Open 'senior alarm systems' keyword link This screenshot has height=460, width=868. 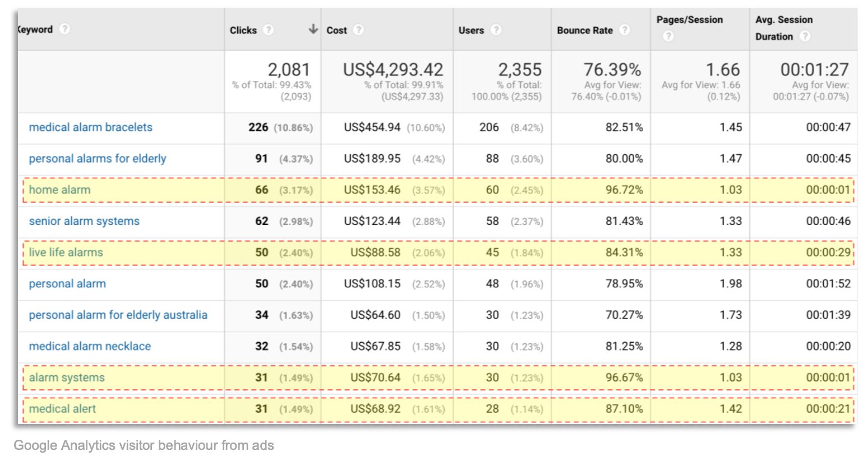coord(84,221)
